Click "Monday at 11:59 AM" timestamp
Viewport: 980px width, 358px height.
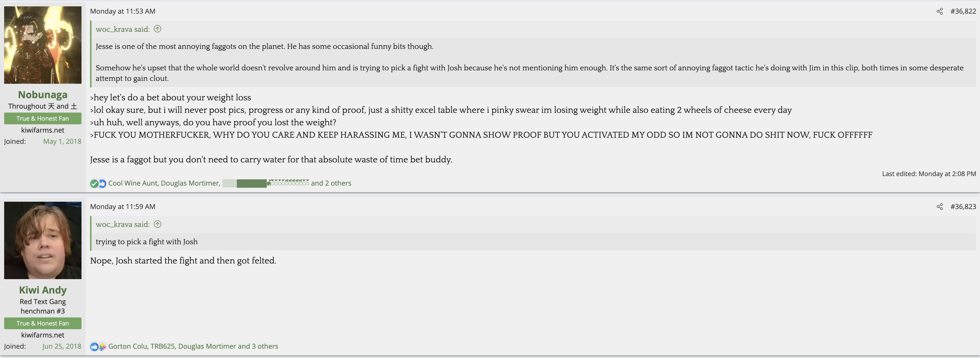point(122,207)
